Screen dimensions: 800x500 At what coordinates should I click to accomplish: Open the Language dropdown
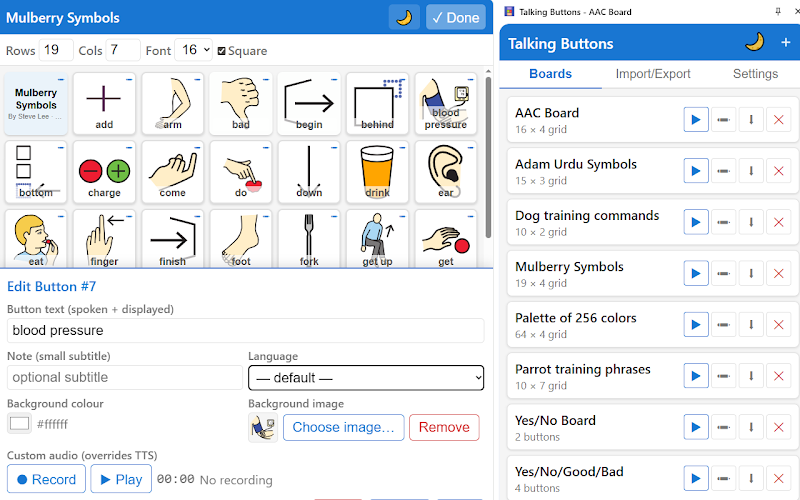(x=366, y=378)
